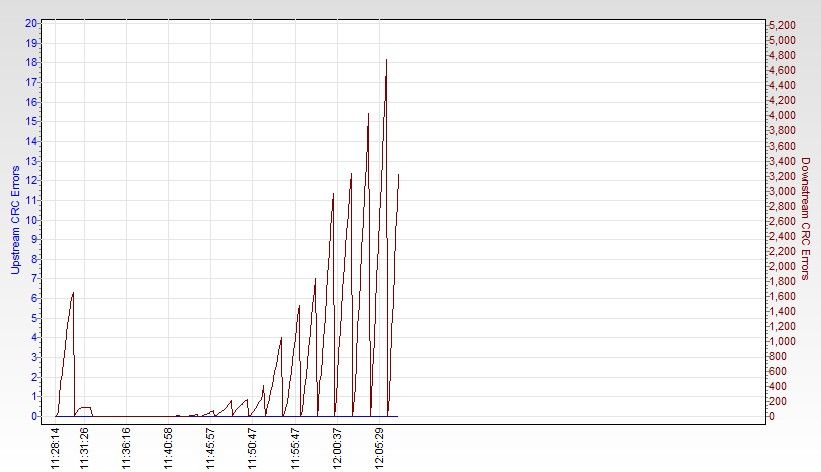This screenshot has width=821, height=472.
Task: Select the 11:45:57 time label
Action: tap(210, 448)
